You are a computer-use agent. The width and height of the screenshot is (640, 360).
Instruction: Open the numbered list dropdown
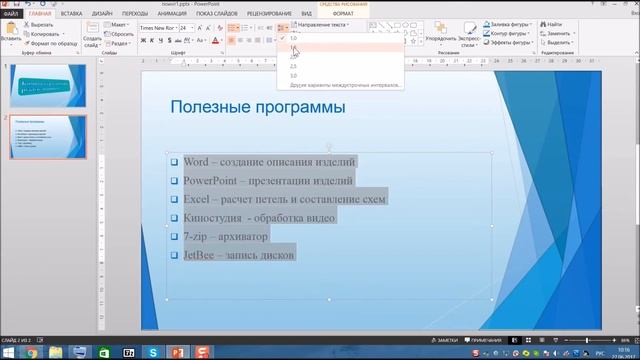pos(251,28)
